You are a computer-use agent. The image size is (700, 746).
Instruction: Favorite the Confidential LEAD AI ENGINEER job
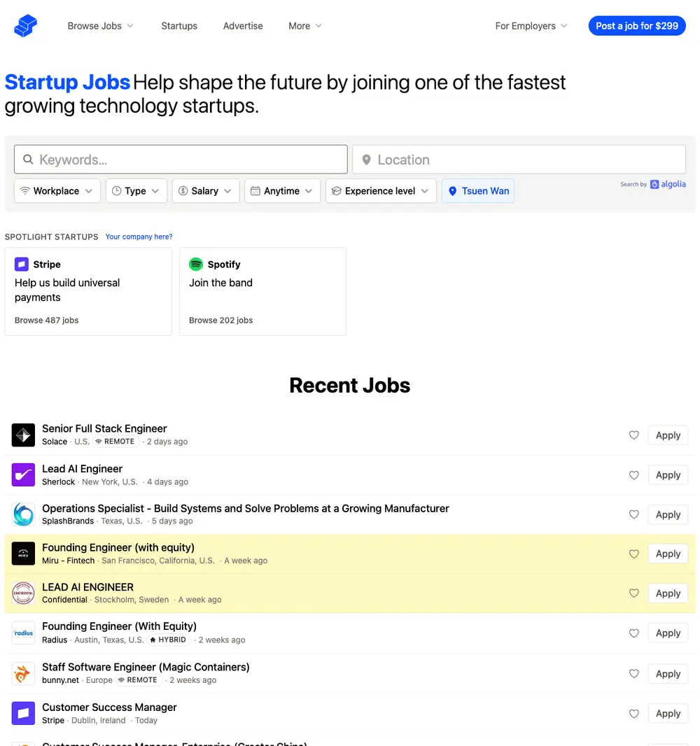click(x=634, y=593)
